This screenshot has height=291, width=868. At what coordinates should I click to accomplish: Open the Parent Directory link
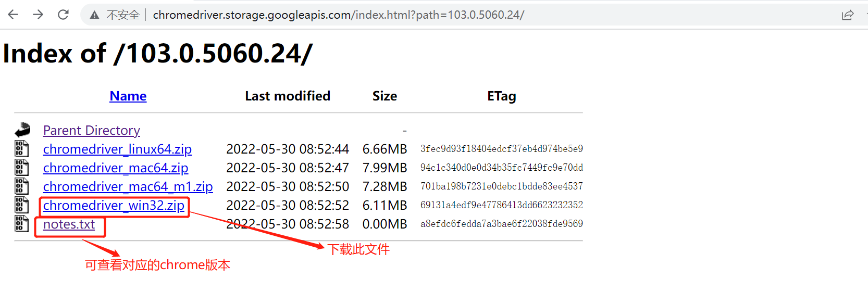pyautogui.click(x=91, y=130)
